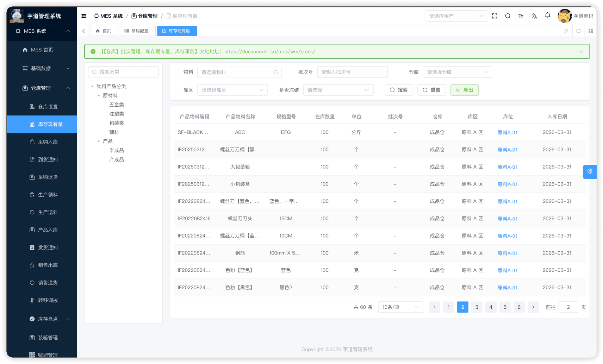Open the 仓库 warehouse dropdown
Screen dimensions: 603x364
point(458,72)
